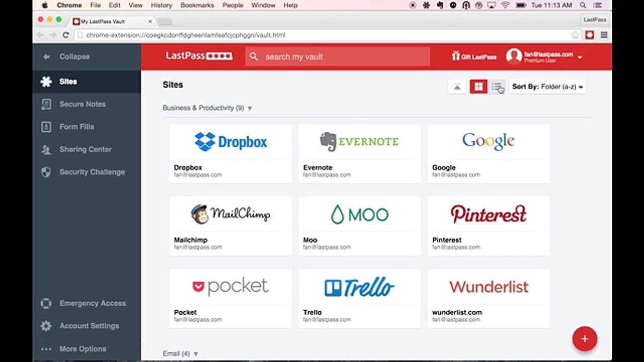Collapse the LastPass sidebar
The image size is (644, 362).
tap(66, 57)
